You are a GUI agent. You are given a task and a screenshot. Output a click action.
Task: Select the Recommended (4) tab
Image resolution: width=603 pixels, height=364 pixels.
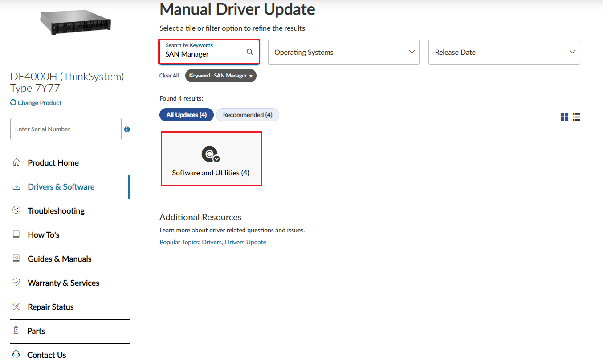248,115
